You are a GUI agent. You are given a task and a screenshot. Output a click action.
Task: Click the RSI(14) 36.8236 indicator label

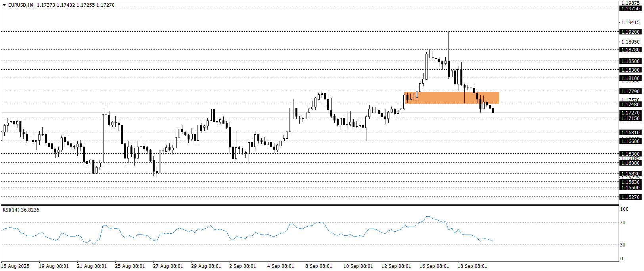(x=21, y=210)
